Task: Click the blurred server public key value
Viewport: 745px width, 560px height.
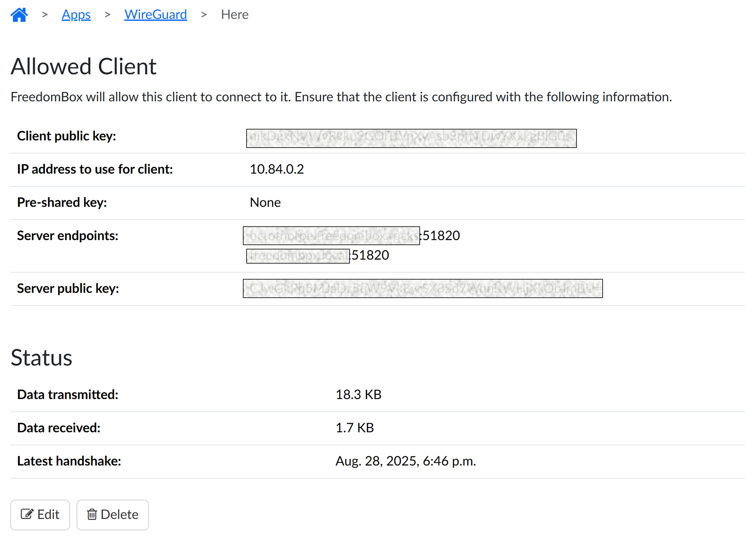Action: coord(423,288)
